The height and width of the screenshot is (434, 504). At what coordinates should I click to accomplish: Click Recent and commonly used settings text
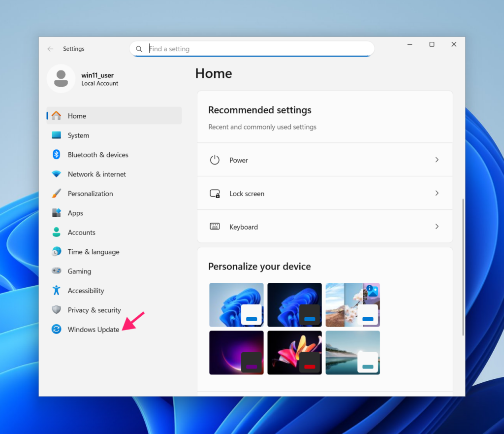point(262,127)
